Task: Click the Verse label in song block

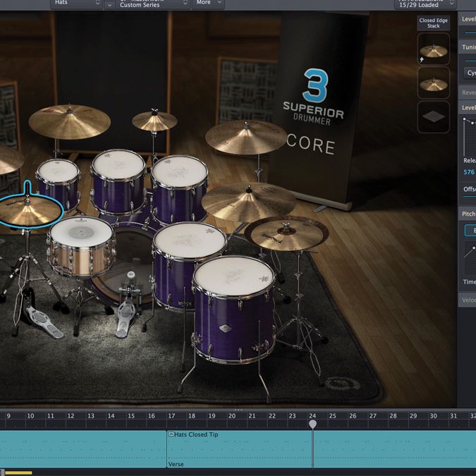Action: (176, 464)
